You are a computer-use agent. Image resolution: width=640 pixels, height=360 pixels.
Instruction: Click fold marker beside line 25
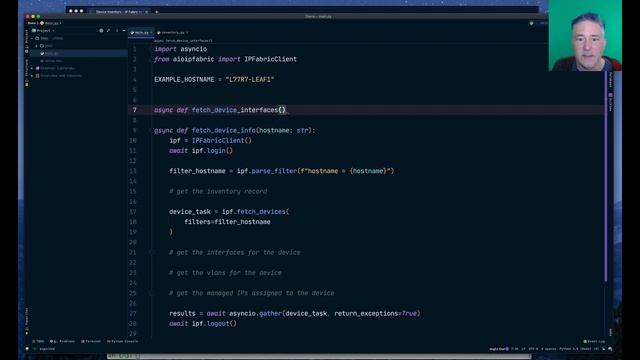tap(152, 293)
